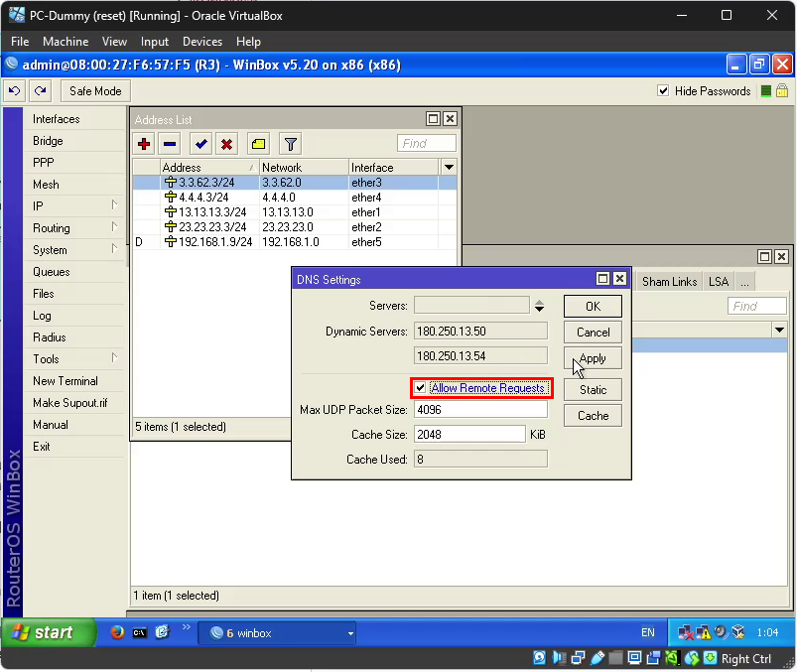Click the Servers input field
This screenshot has width=797, height=672.
coord(471,306)
